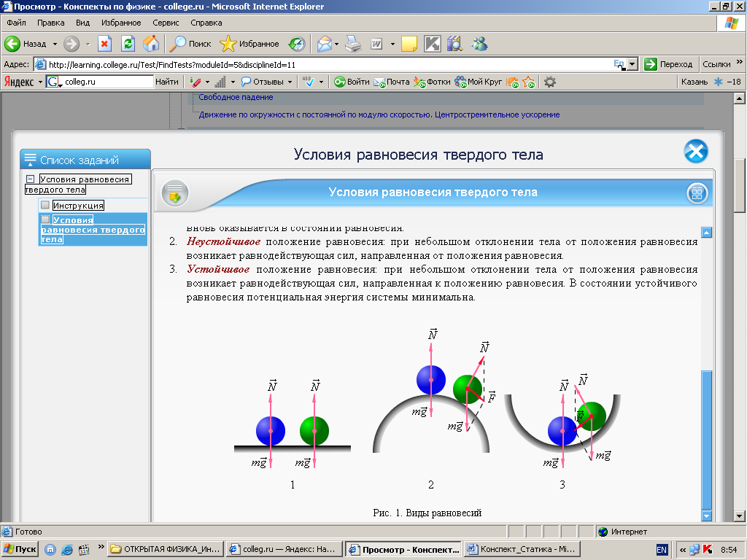Open the Mail envelope toolbar icon
This screenshot has height=560, width=747.
click(x=324, y=44)
